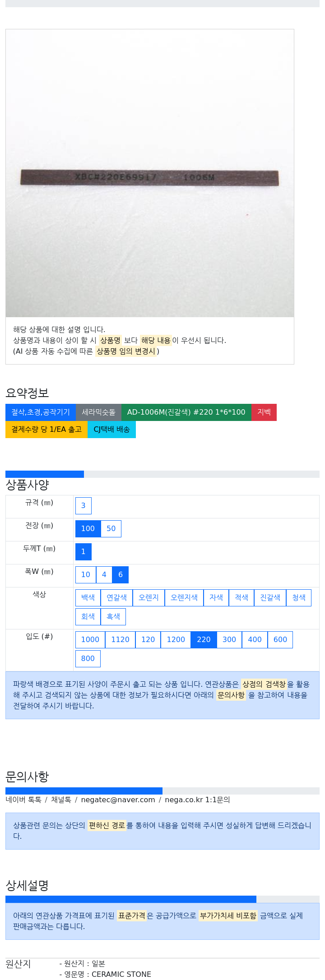Viewport: 325px width, 980px height.
Task: Open the 세라믹숫돌 tag
Action: pyautogui.click(x=98, y=412)
